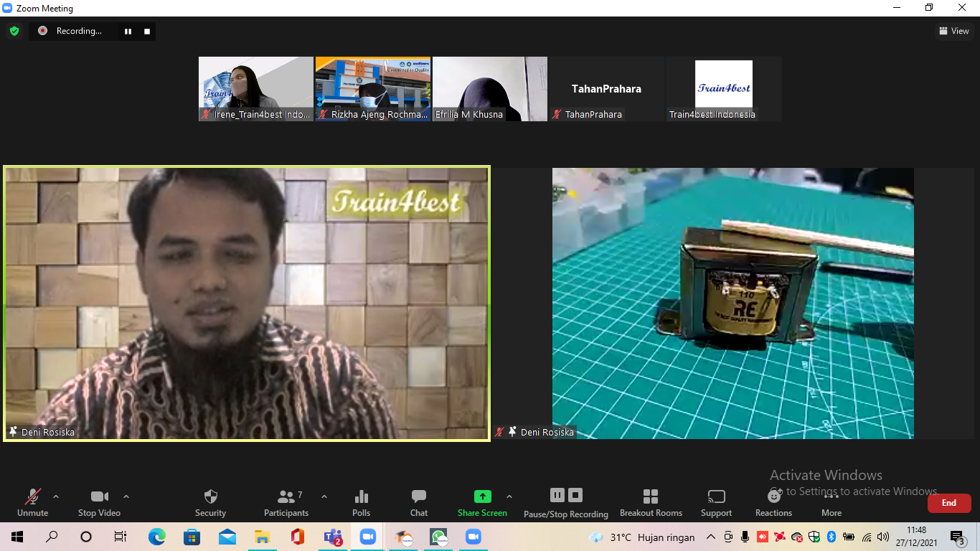980x551 pixels.
Task: Open Breakout Rooms
Action: [x=651, y=502]
